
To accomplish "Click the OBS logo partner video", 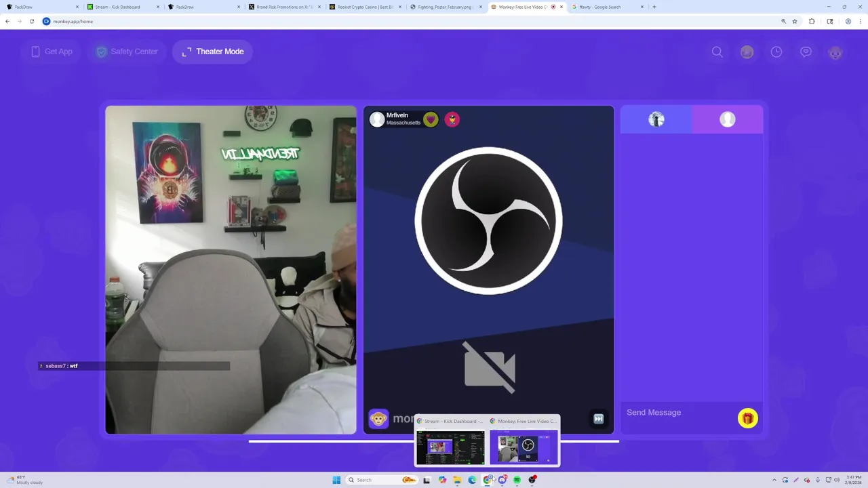I will point(488,221).
